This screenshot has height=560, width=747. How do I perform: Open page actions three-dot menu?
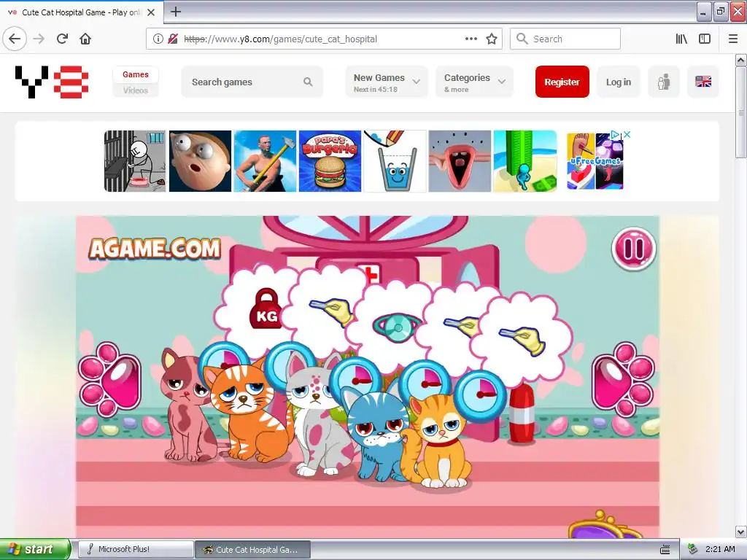(471, 39)
